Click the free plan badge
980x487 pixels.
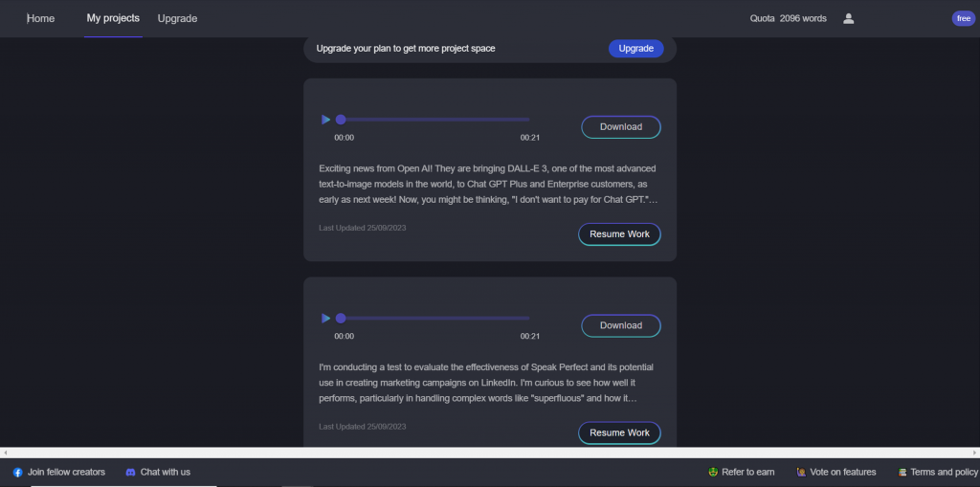click(963, 18)
